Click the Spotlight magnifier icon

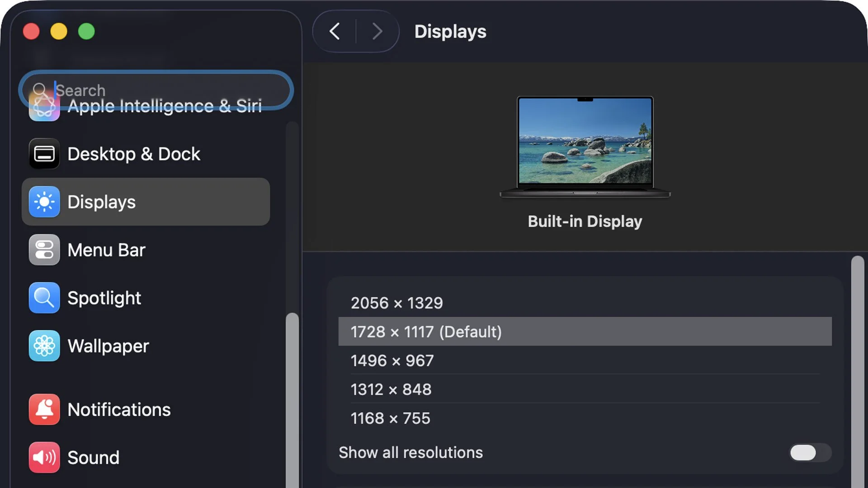[44, 298]
